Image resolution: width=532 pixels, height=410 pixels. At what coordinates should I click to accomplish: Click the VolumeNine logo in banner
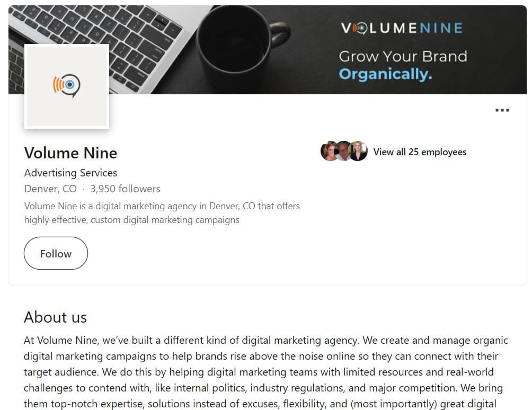tap(402, 28)
